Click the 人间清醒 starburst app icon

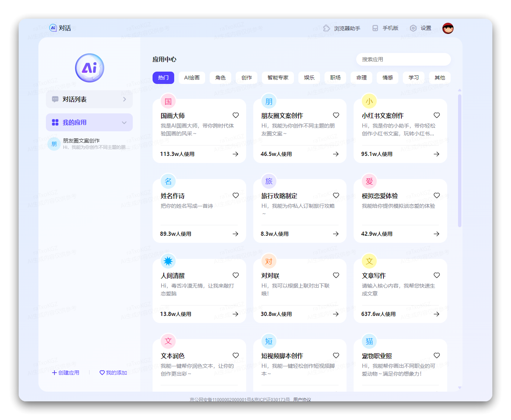point(168,261)
